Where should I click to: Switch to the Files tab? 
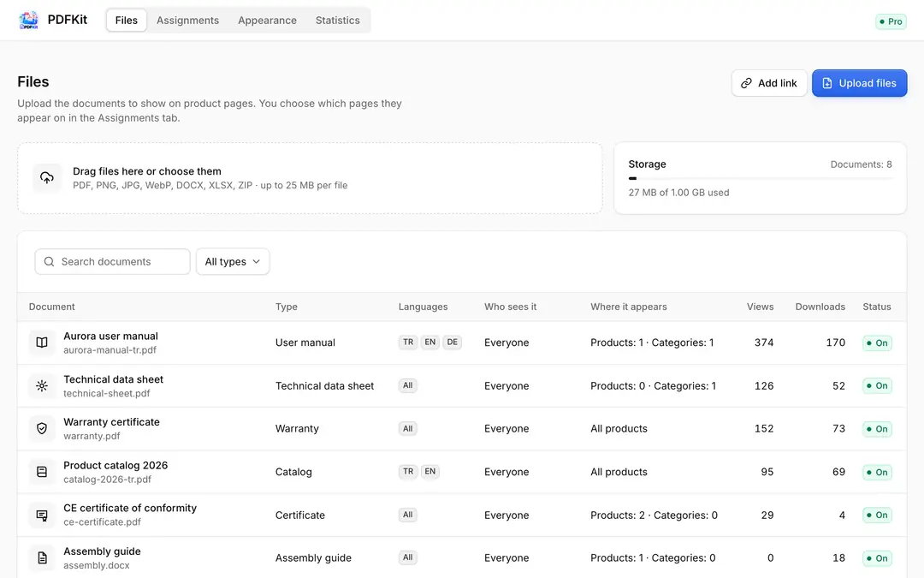pos(126,20)
